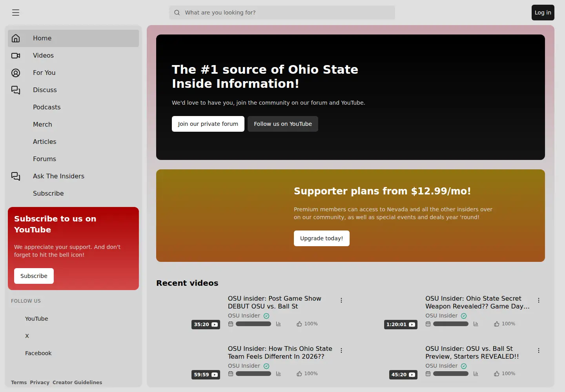Click Subscribe button in red YouTube card
Screen dimensions: 565x392
point(34,276)
